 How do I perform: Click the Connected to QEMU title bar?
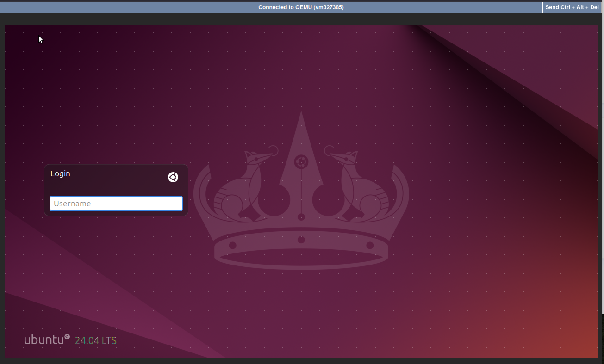301,7
